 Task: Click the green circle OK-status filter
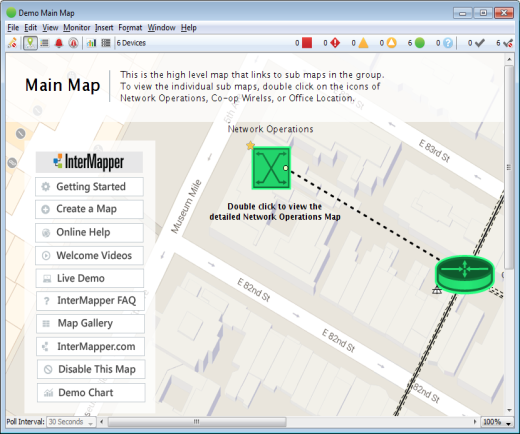420,43
